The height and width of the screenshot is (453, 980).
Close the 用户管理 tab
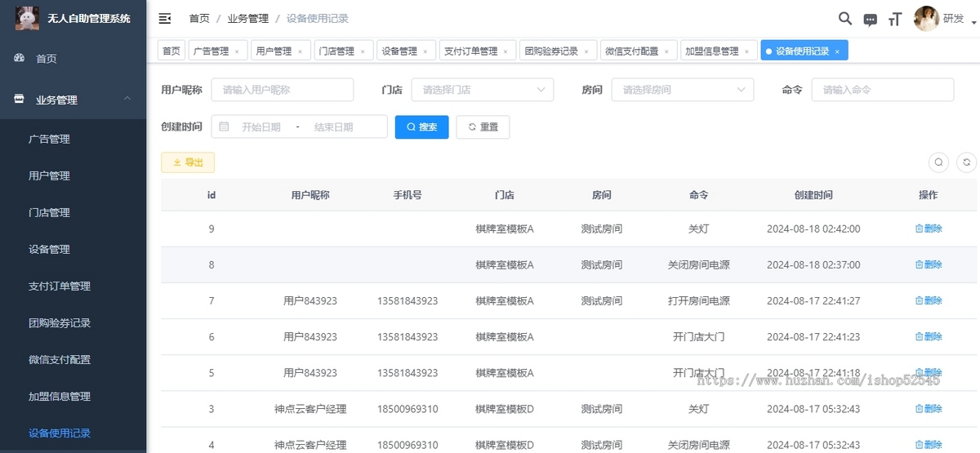pyautogui.click(x=300, y=51)
